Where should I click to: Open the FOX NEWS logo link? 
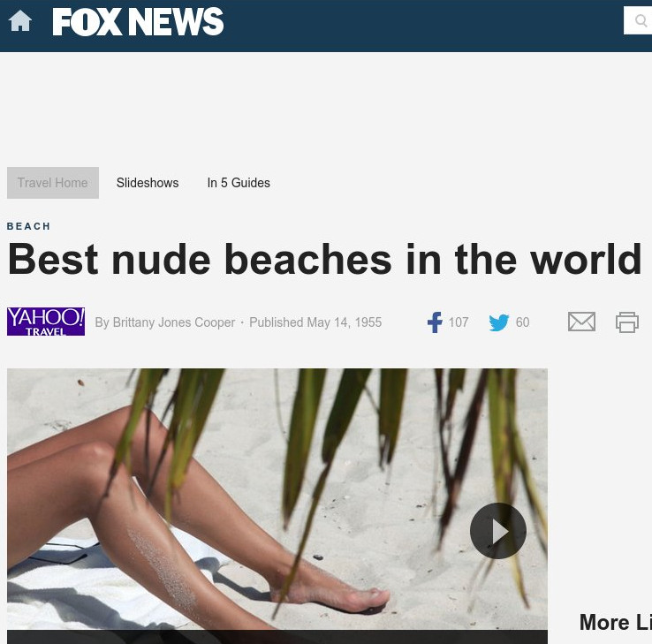[138, 21]
